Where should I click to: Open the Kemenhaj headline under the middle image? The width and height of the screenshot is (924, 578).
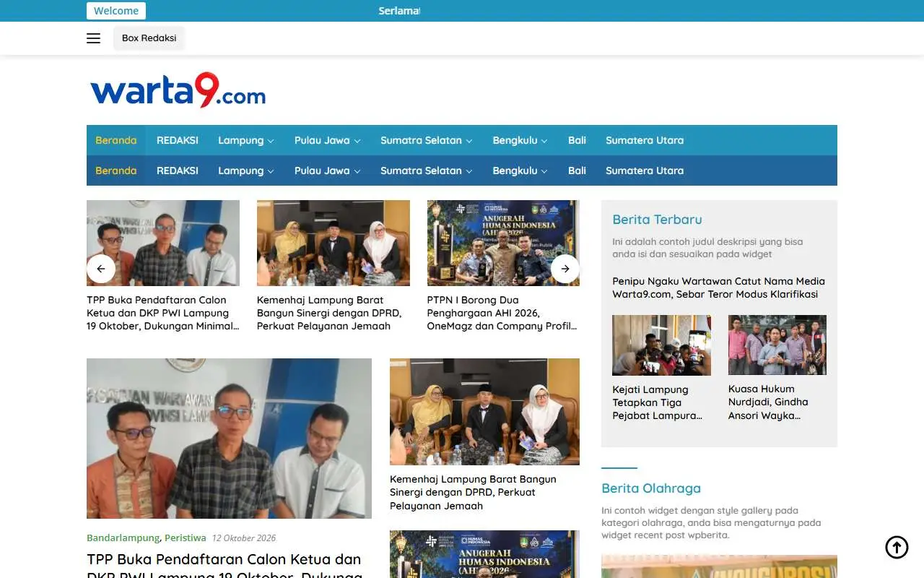(x=473, y=493)
